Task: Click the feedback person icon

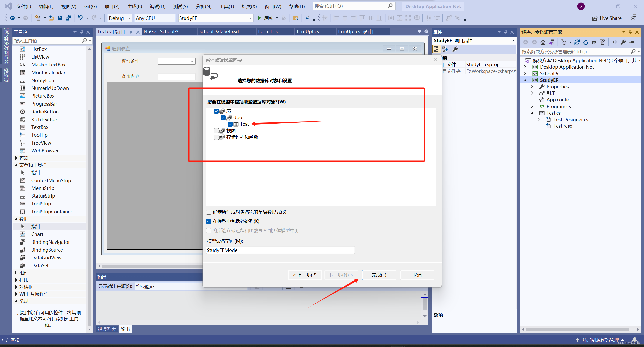Action: [x=633, y=17]
